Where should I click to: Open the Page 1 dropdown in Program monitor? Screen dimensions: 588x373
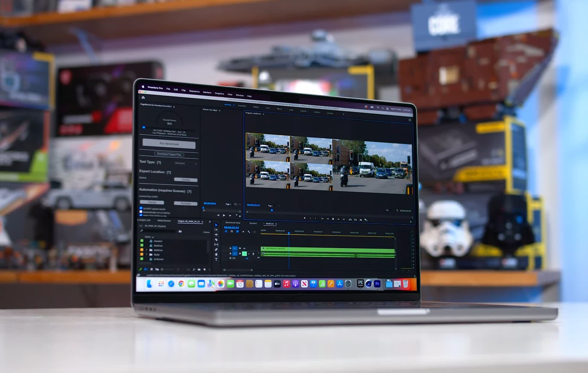[x=273, y=206]
